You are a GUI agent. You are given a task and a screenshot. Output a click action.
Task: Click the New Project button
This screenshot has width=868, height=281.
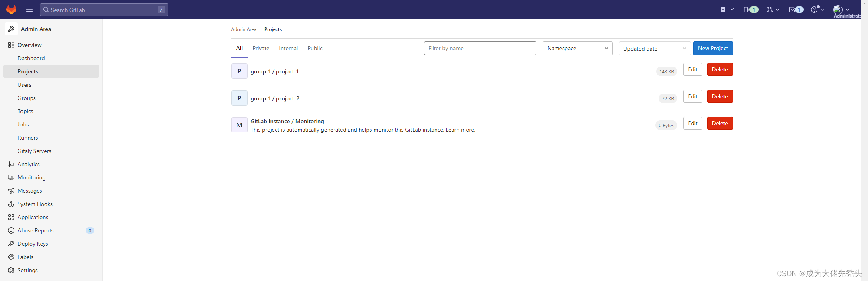(x=713, y=48)
